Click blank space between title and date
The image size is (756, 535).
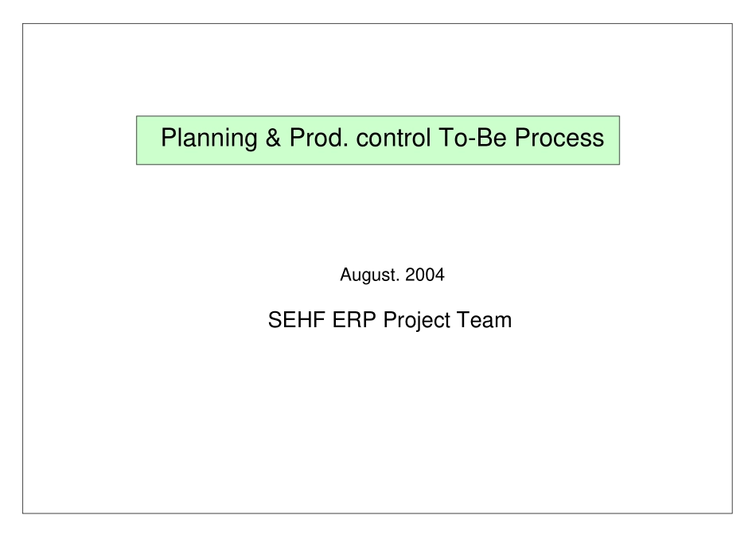(x=377, y=215)
